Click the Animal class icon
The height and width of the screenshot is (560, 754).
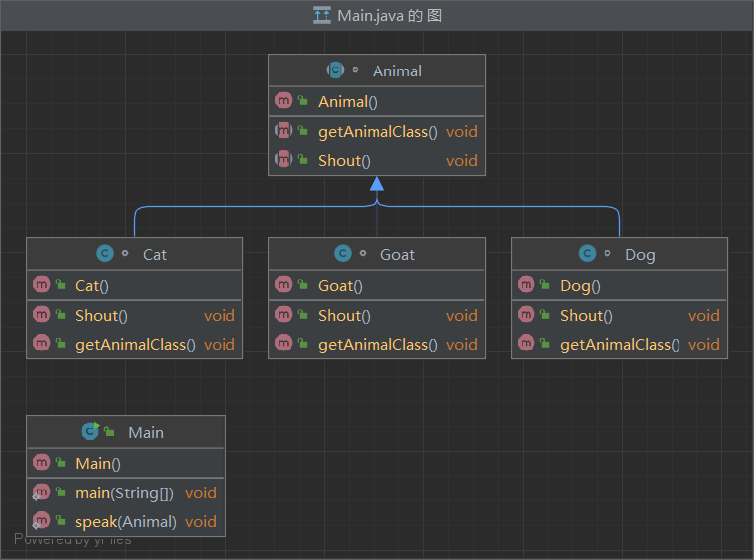pos(336,70)
